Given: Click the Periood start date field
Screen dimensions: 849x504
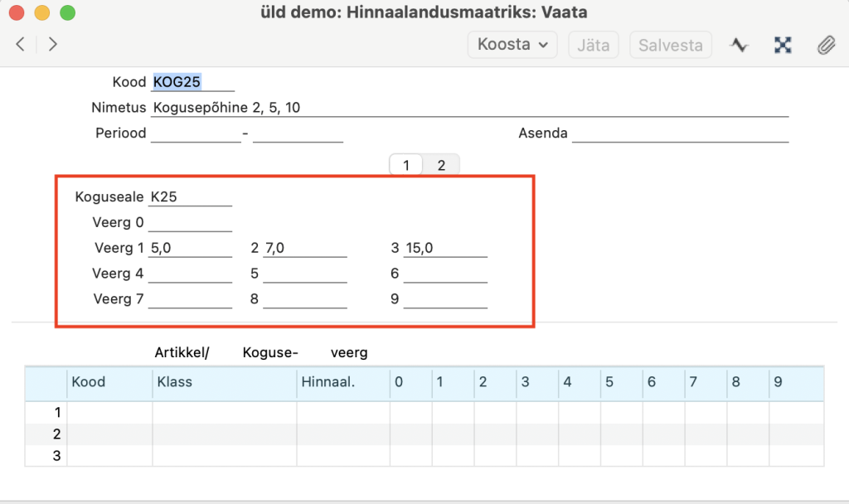Looking at the screenshot, I should pos(196,133).
